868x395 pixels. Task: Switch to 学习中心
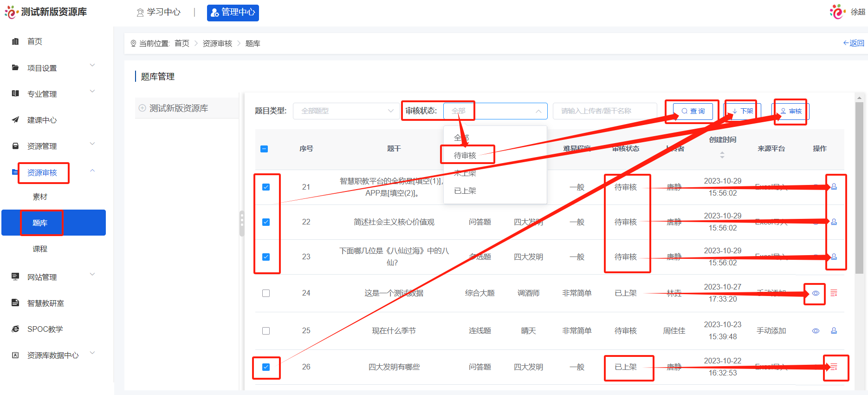tap(158, 13)
